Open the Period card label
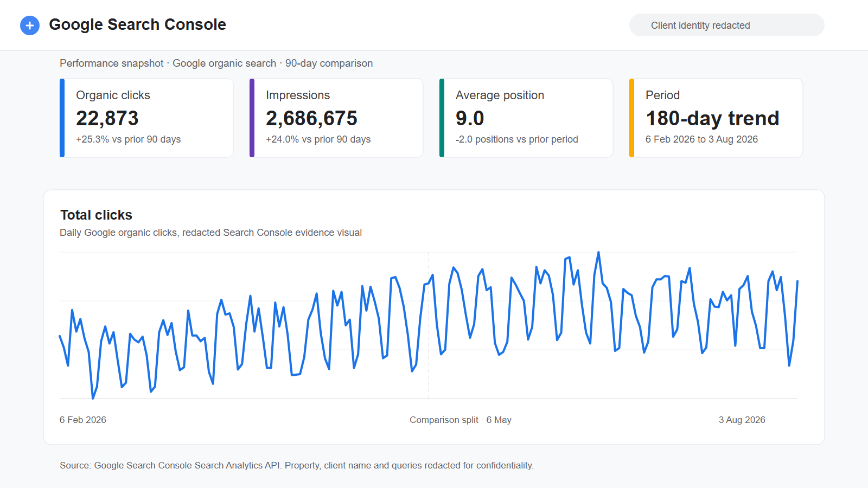 [662, 95]
